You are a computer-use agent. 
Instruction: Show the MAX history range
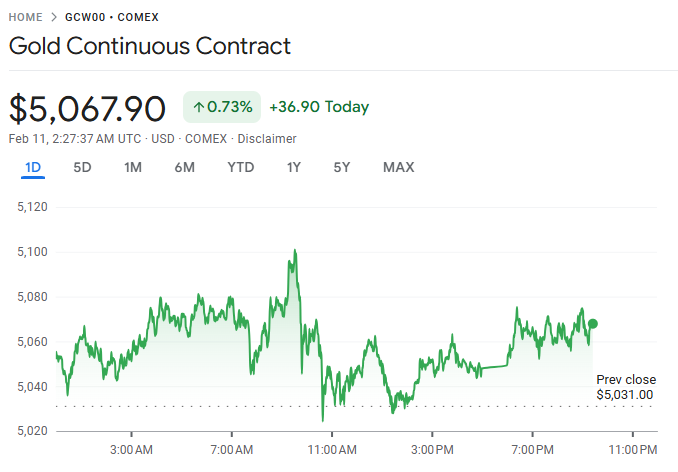pyautogui.click(x=398, y=167)
